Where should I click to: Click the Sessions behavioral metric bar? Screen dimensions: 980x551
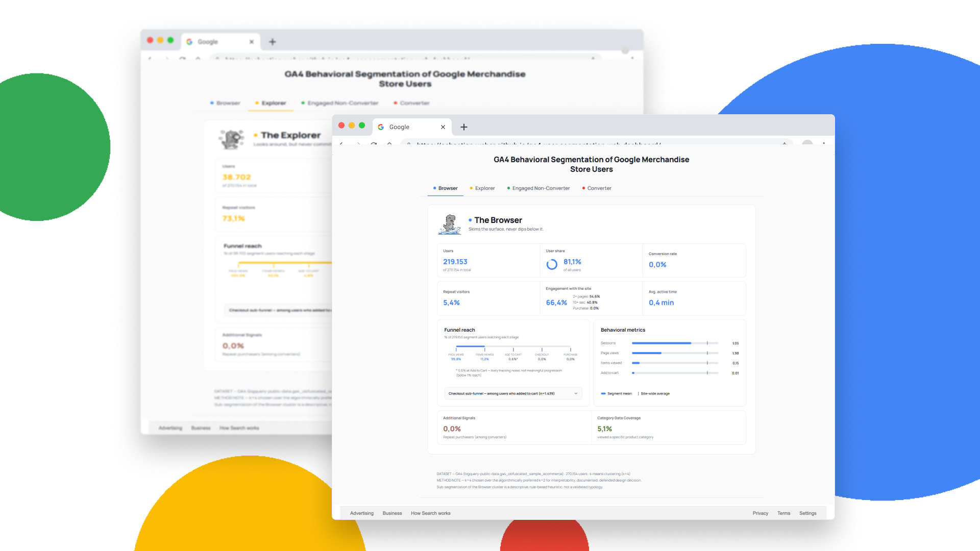point(675,343)
